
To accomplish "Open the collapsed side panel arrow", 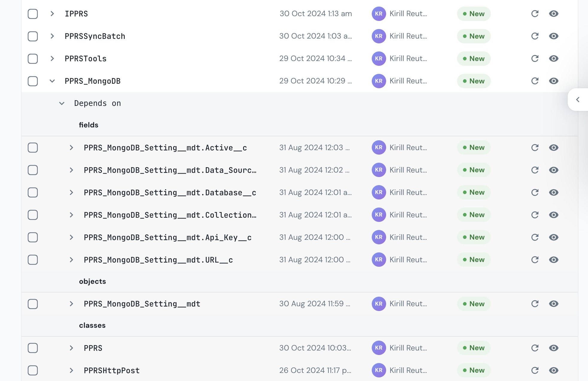I will pyautogui.click(x=578, y=100).
